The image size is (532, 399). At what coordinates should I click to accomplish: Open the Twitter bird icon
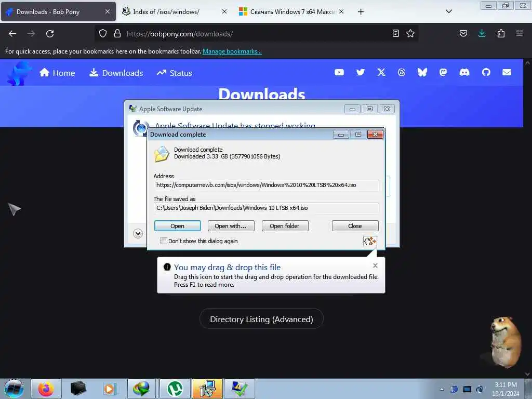click(x=361, y=72)
